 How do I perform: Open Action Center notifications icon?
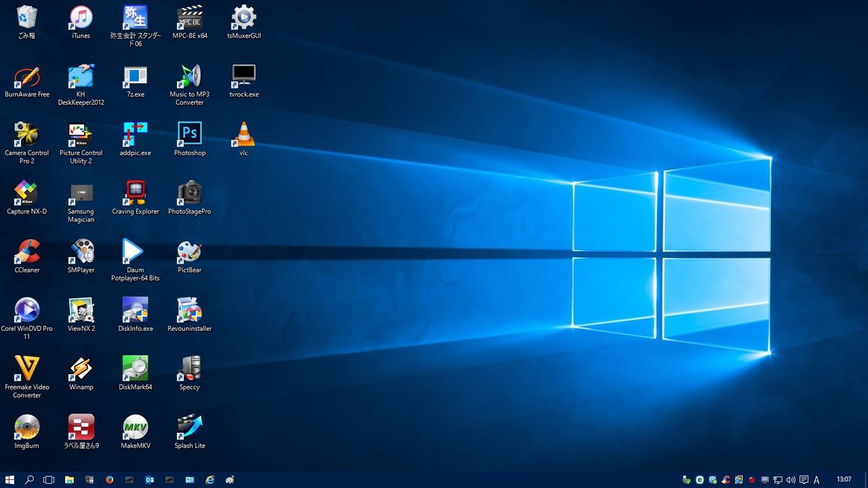(x=804, y=480)
